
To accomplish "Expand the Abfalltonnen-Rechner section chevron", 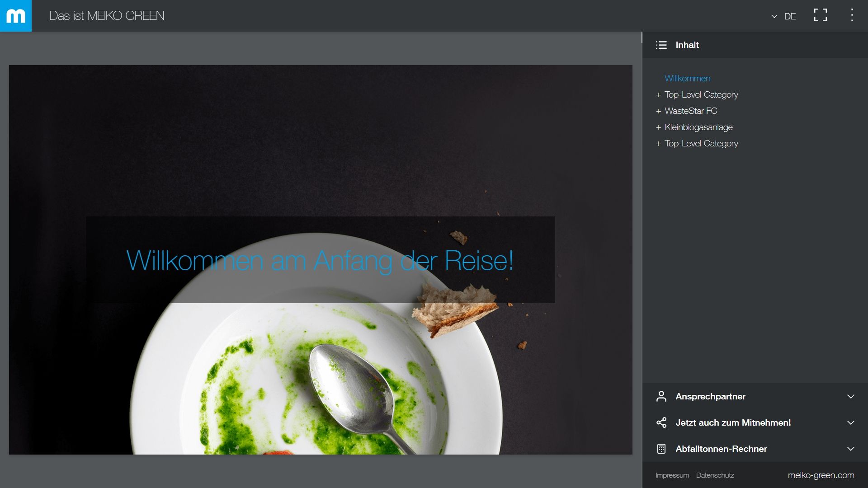I will click(850, 449).
